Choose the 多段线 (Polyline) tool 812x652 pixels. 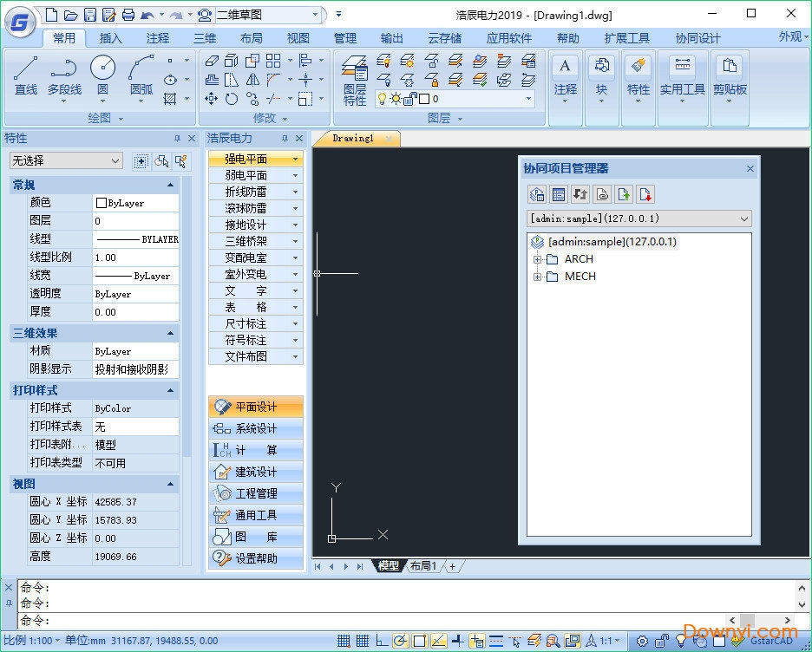64,75
